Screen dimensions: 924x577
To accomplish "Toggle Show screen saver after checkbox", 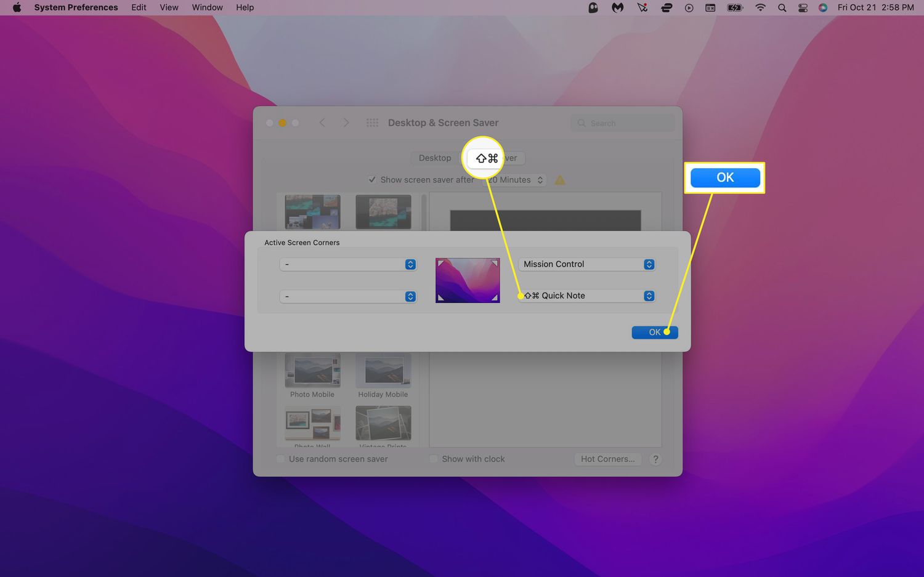I will (x=372, y=180).
